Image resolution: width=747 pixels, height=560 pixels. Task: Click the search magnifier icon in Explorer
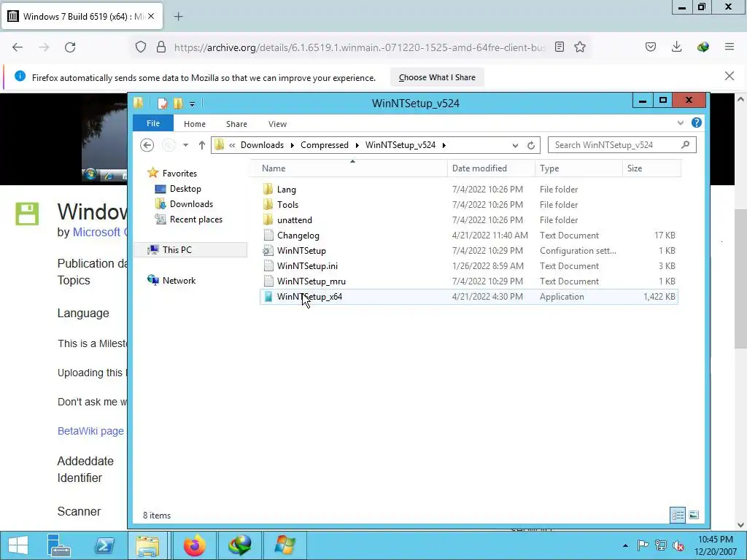pyautogui.click(x=686, y=145)
